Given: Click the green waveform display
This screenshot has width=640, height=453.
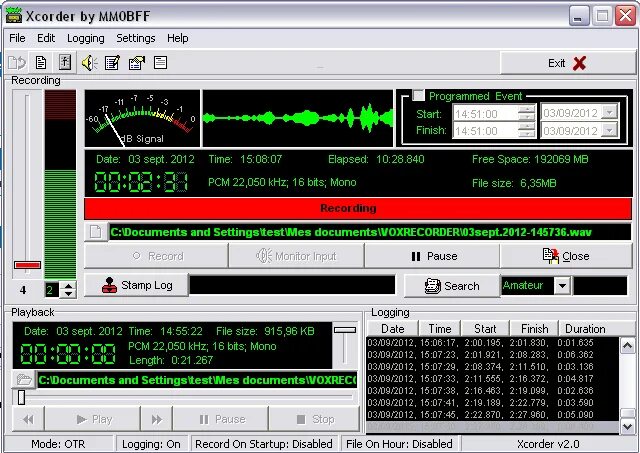Looking at the screenshot, I should coord(298,118).
